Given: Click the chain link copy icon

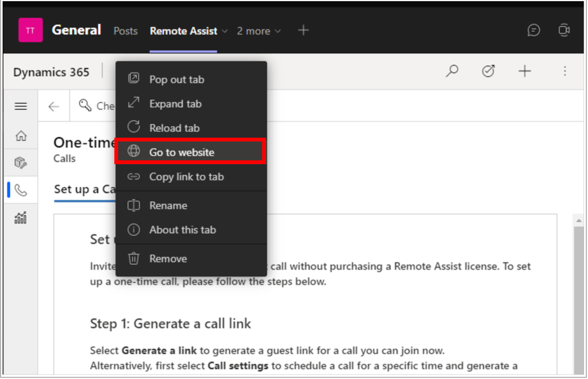Looking at the screenshot, I should point(133,177).
